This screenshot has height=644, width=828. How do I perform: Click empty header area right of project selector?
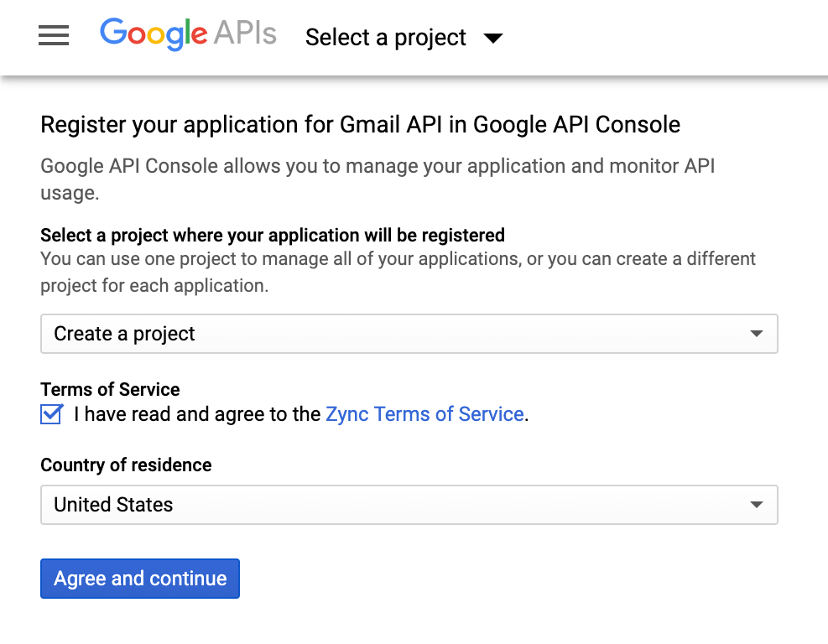pyautogui.click(x=671, y=38)
